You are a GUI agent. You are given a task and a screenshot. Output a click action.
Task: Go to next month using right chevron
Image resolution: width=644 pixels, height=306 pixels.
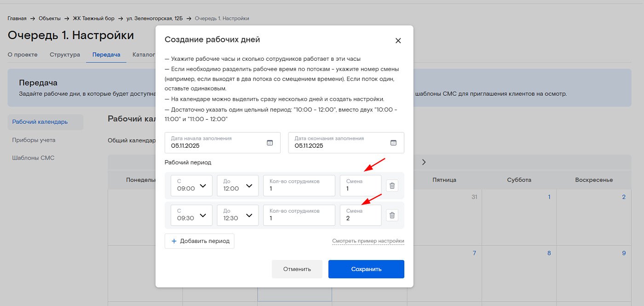click(424, 162)
